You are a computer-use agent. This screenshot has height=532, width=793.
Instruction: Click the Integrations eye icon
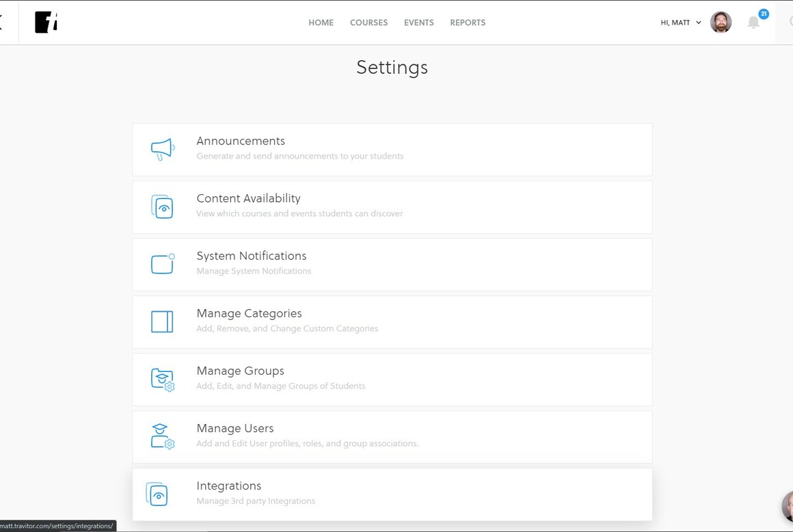(x=157, y=494)
